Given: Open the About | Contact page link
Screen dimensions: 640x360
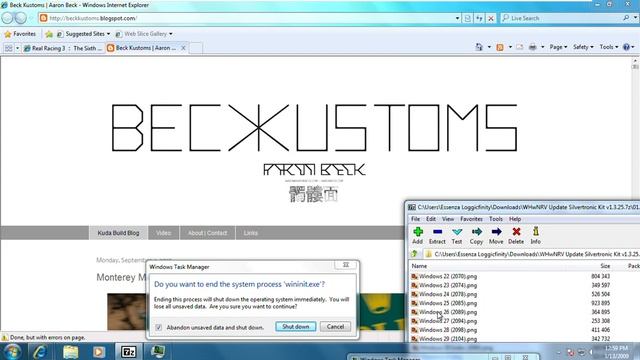Looking at the screenshot, I should [207, 233].
